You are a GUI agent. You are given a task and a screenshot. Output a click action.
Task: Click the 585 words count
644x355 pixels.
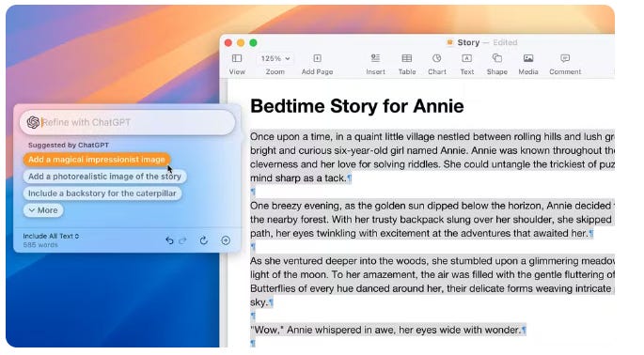pos(40,245)
